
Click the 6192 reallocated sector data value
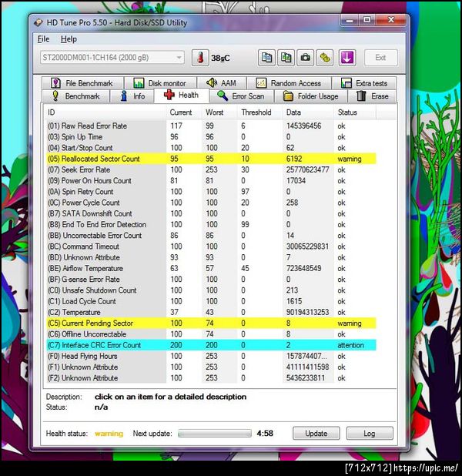pyautogui.click(x=294, y=159)
